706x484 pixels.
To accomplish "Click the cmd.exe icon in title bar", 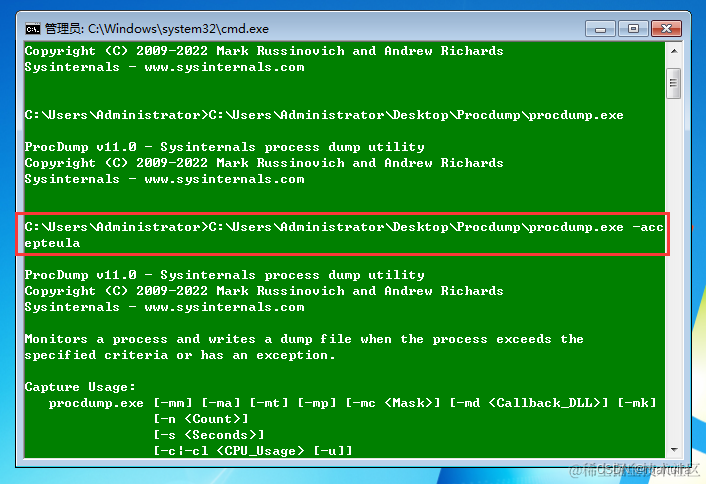I will coord(32,29).
